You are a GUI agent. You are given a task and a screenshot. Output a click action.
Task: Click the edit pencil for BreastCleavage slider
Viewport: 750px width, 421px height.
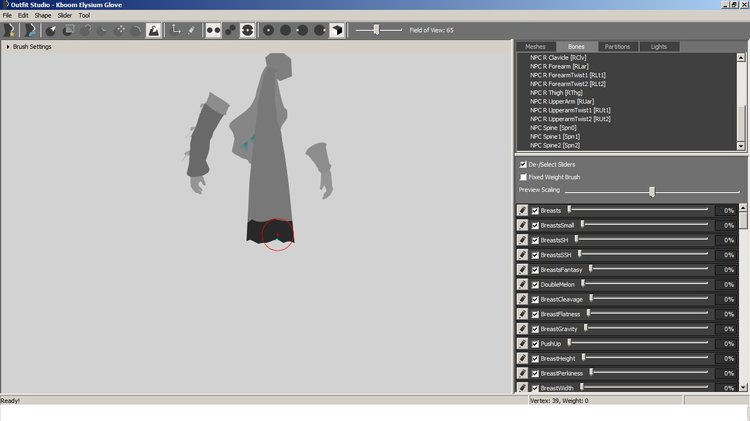522,299
